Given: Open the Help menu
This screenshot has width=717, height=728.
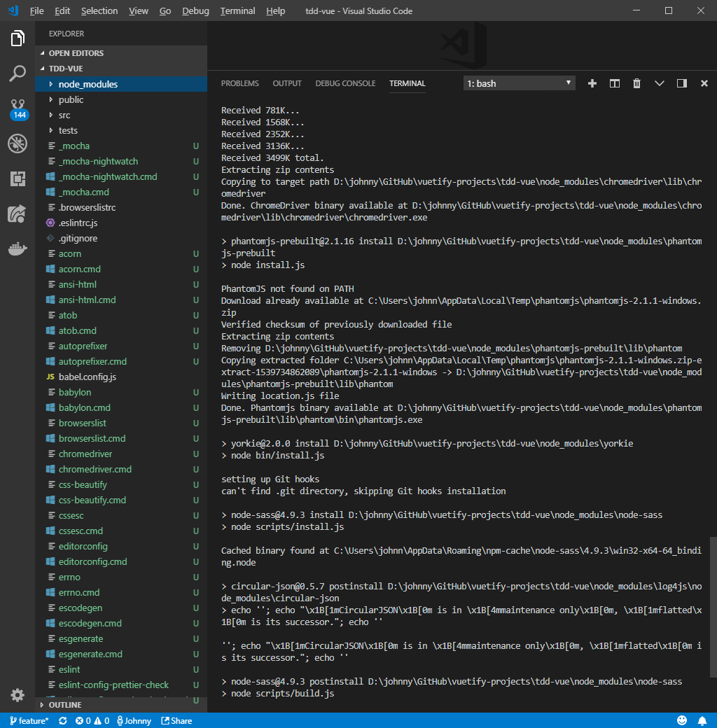Looking at the screenshot, I should 275,10.
